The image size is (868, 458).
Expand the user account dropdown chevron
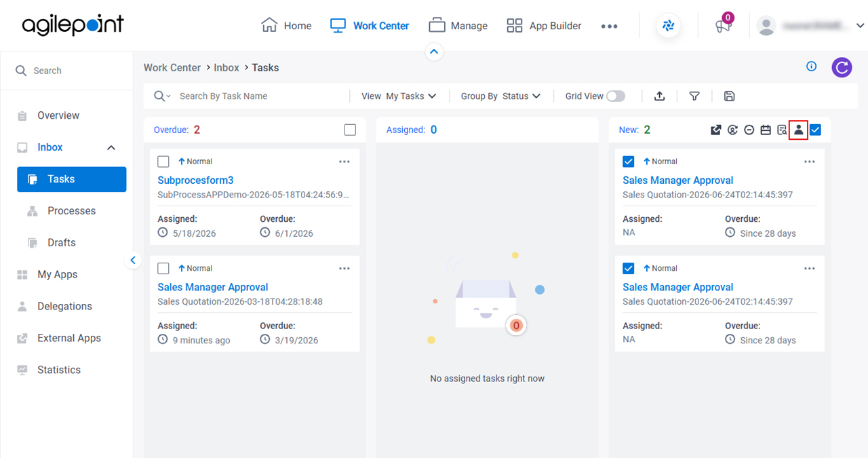coord(860,26)
